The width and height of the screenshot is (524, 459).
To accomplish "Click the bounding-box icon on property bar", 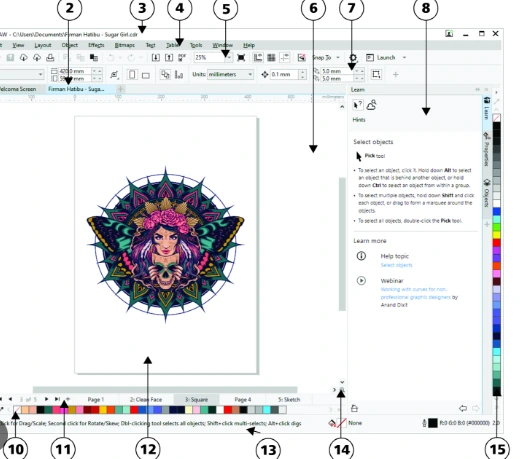I will tap(376, 74).
